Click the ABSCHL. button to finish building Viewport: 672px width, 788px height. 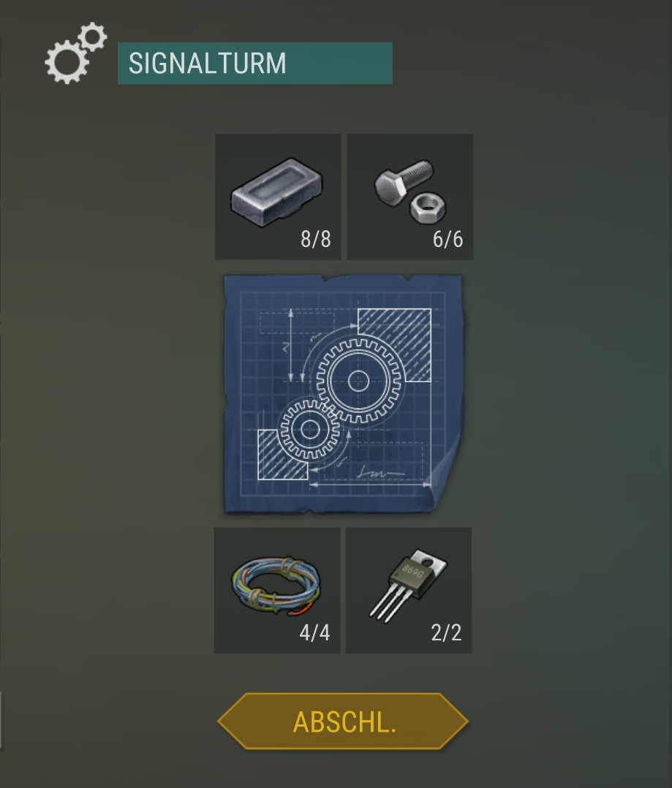(343, 721)
